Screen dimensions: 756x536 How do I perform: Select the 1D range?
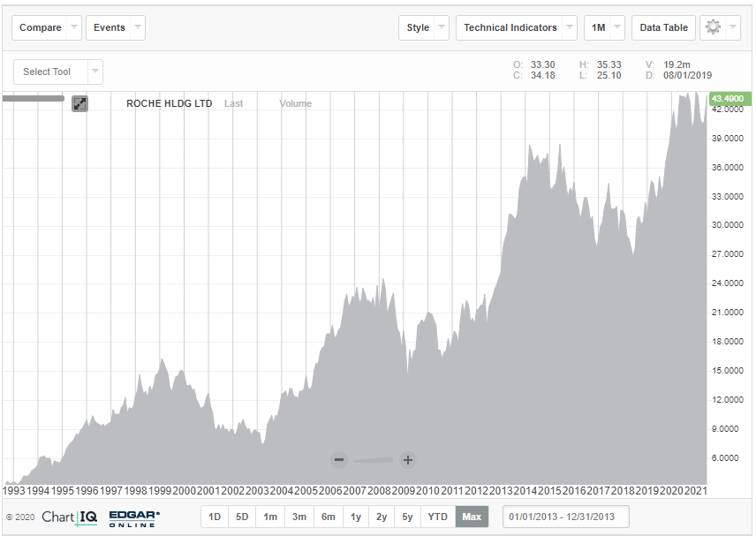coord(215,517)
